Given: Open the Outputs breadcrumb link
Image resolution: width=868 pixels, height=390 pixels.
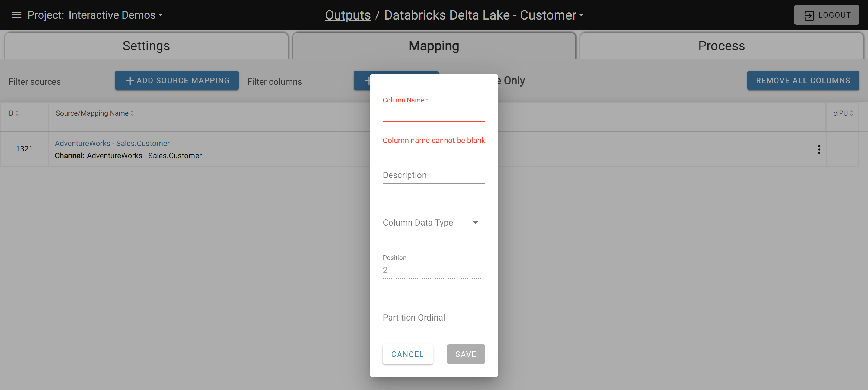Looking at the screenshot, I should 348,15.
